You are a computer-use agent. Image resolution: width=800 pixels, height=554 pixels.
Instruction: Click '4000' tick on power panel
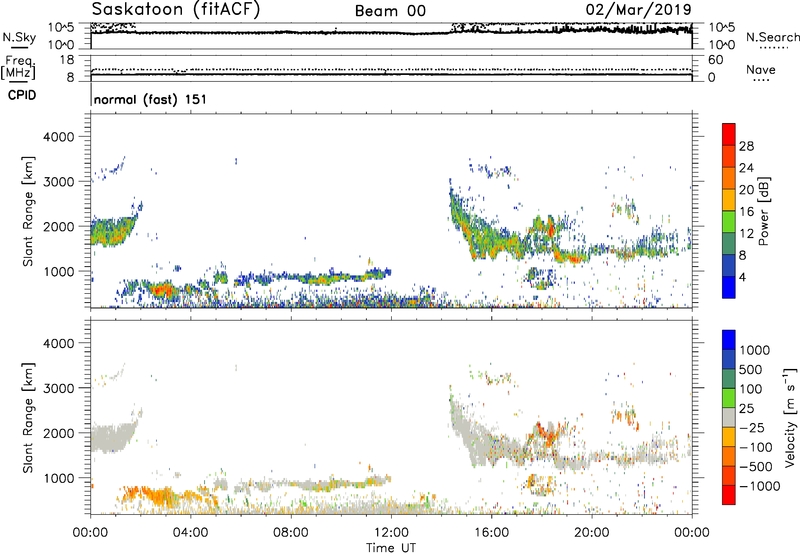coord(59,137)
